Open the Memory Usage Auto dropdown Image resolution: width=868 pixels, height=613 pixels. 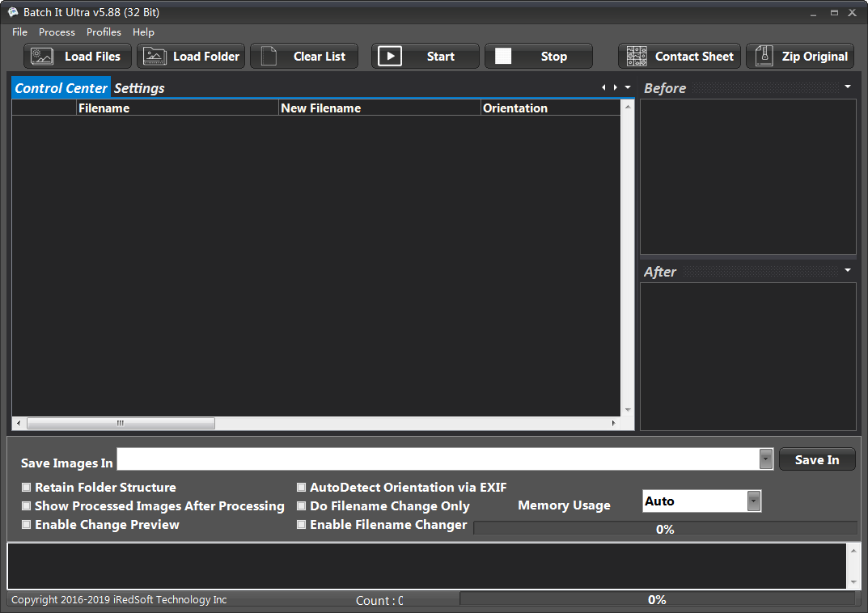tap(753, 501)
